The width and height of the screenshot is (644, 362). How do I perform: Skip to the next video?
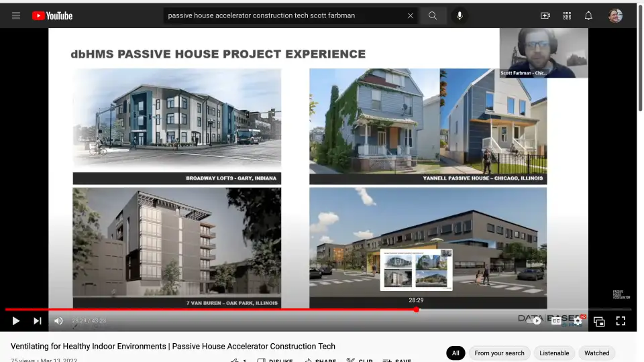[x=38, y=321]
